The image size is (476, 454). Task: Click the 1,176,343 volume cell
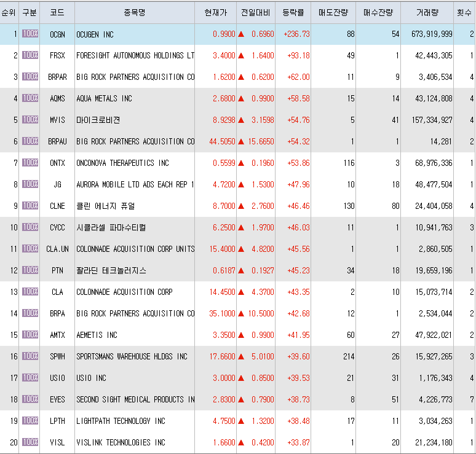coord(435,378)
